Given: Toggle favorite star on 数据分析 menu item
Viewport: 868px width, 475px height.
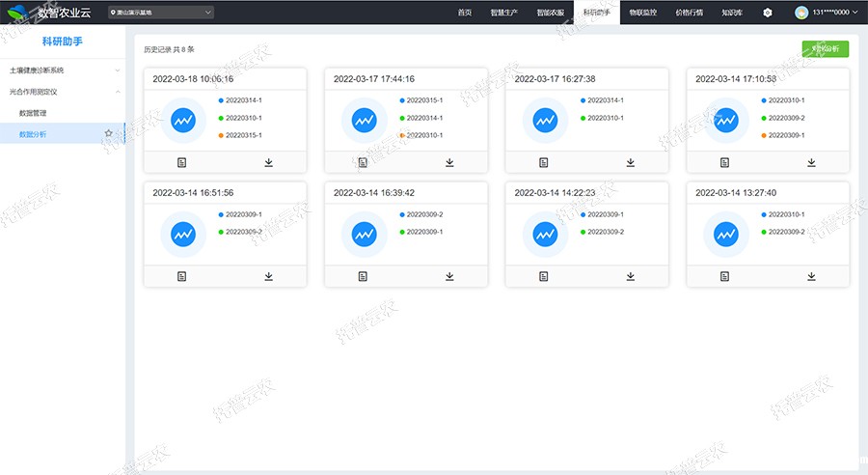Looking at the screenshot, I should (109, 134).
